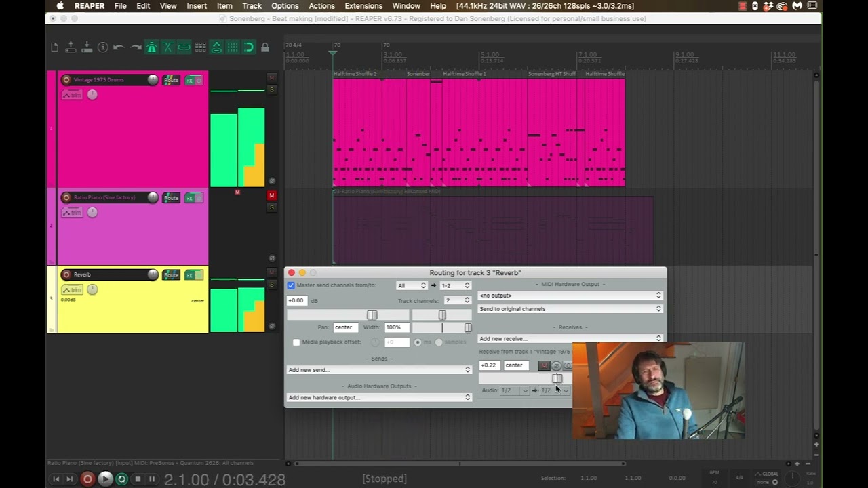Click the Open Project upload-arrow icon
Viewport: 868px width, 488px height.
click(71, 47)
